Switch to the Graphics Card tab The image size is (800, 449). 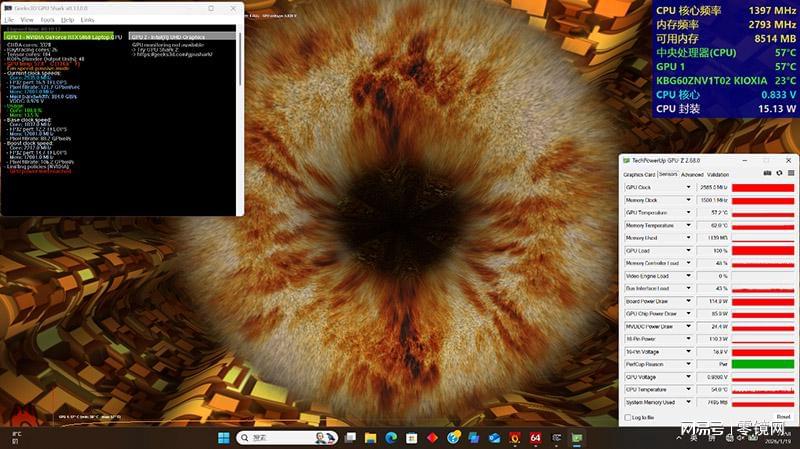[x=638, y=174]
